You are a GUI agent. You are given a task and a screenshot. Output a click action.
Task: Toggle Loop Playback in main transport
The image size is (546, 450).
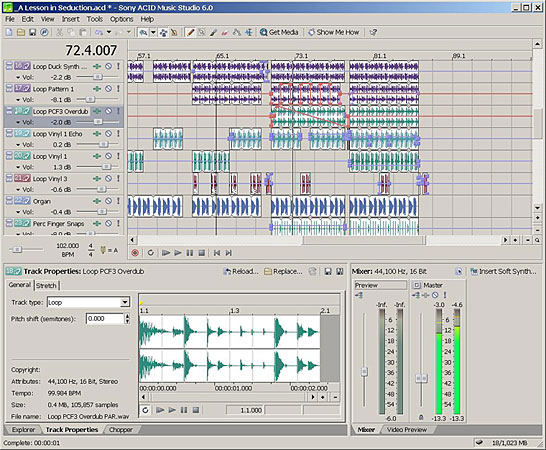(150, 253)
